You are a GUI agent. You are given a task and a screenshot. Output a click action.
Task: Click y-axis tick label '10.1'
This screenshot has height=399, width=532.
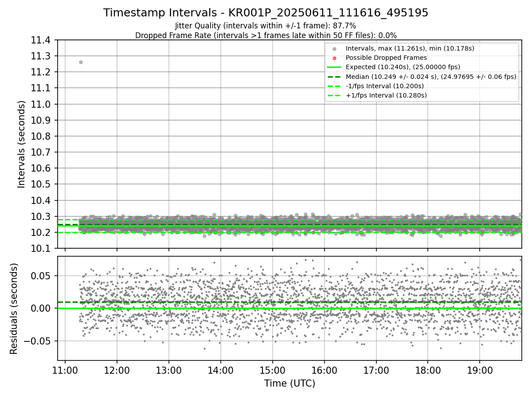click(42, 249)
